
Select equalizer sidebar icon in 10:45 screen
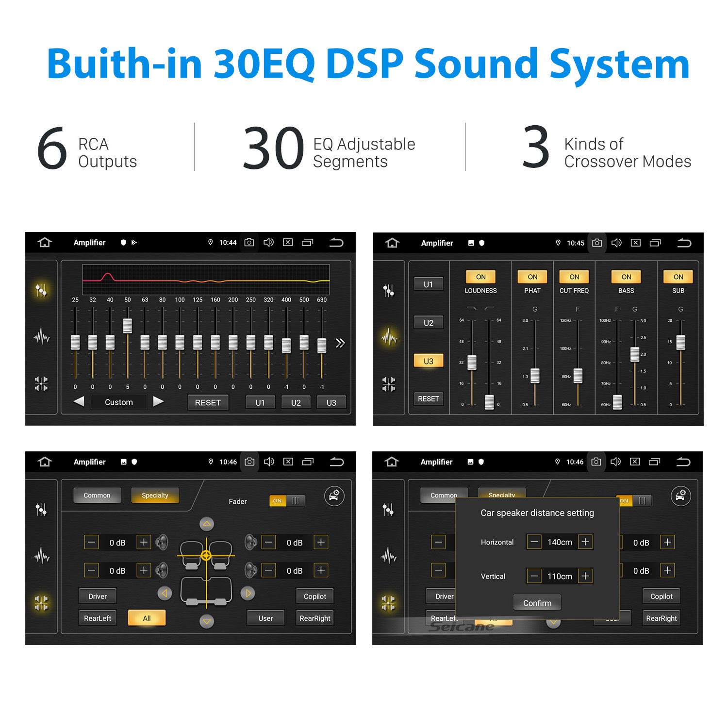click(x=389, y=291)
